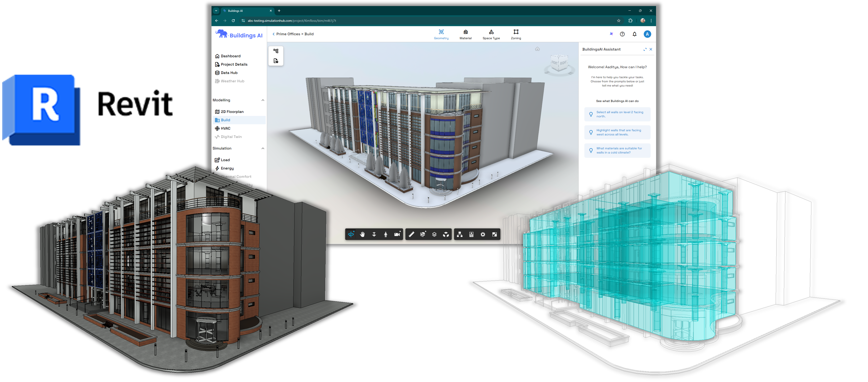The height and width of the screenshot is (382, 868).
Task: Collapse the Simulation section chevron
Action: pos(263,148)
